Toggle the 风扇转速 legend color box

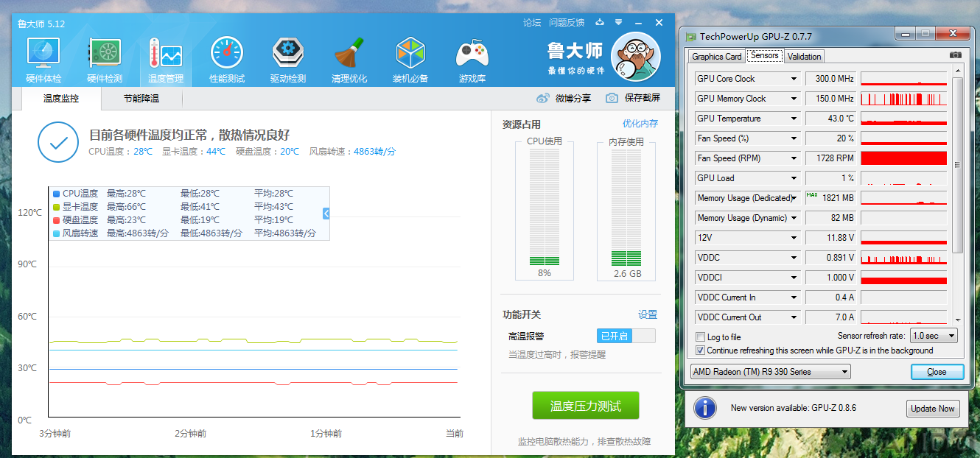57,233
